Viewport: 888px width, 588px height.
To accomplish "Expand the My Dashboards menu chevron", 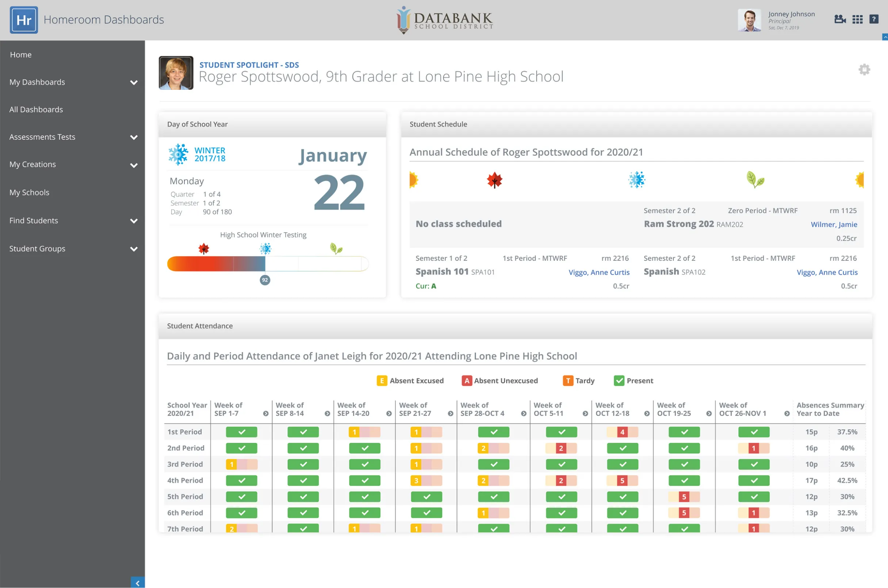I will tap(134, 82).
